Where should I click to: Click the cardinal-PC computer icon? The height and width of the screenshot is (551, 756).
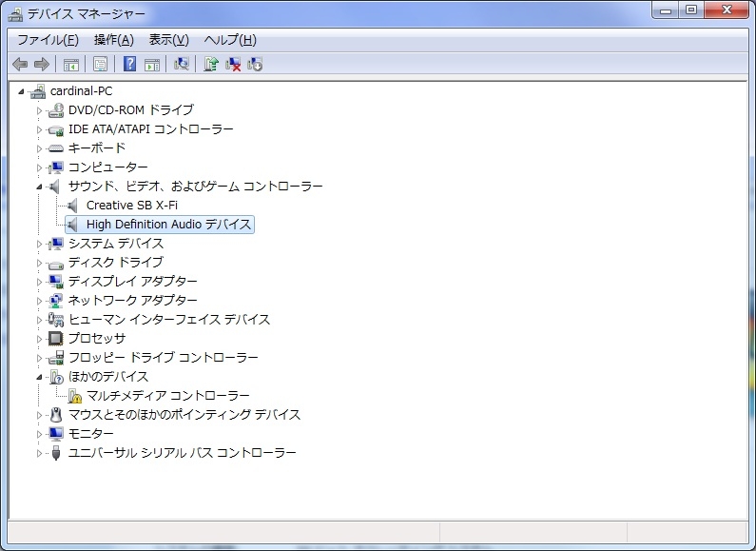pos(38,91)
